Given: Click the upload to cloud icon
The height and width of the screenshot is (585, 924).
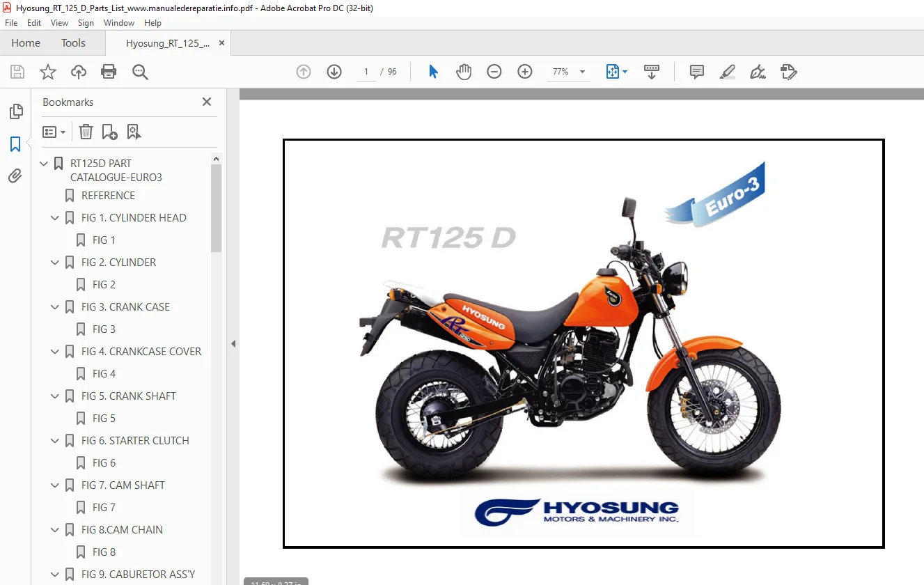Looking at the screenshot, I should (x=79, y=72).
